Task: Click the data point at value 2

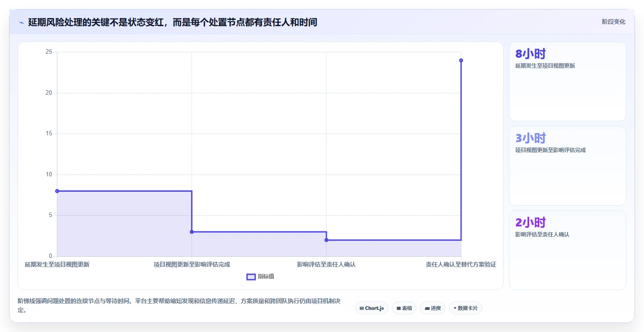Action: coord(326,240)
